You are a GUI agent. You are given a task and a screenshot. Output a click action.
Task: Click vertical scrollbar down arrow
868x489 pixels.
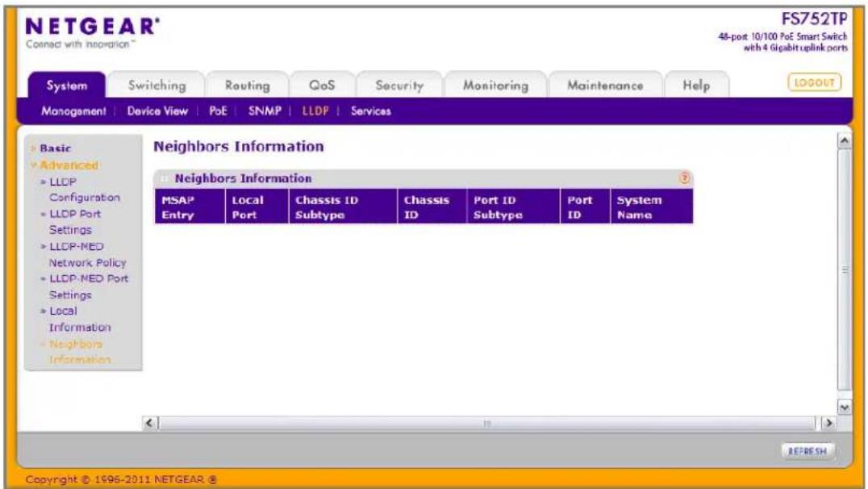point(844,407)
